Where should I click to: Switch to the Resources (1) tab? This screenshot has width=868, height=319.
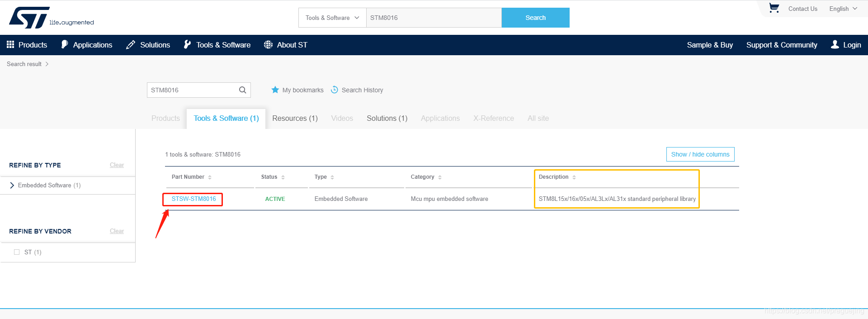pyautogui.click(x=295, y=118)
